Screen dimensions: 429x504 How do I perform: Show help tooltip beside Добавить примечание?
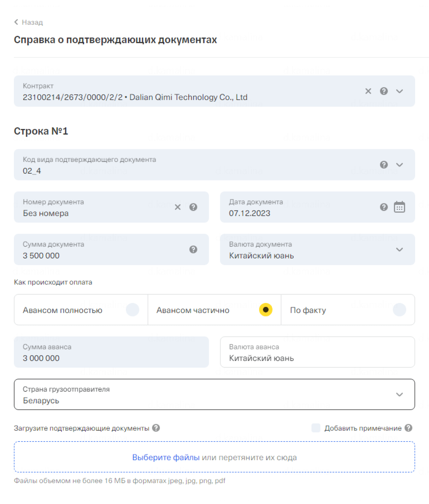(x=408, y=428)
